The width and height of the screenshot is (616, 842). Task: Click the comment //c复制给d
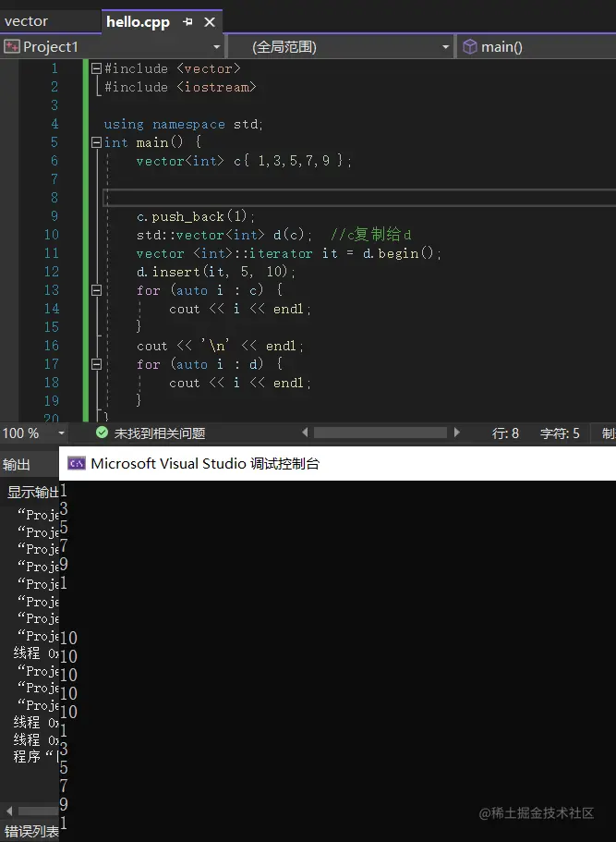(x=370, y=235)
